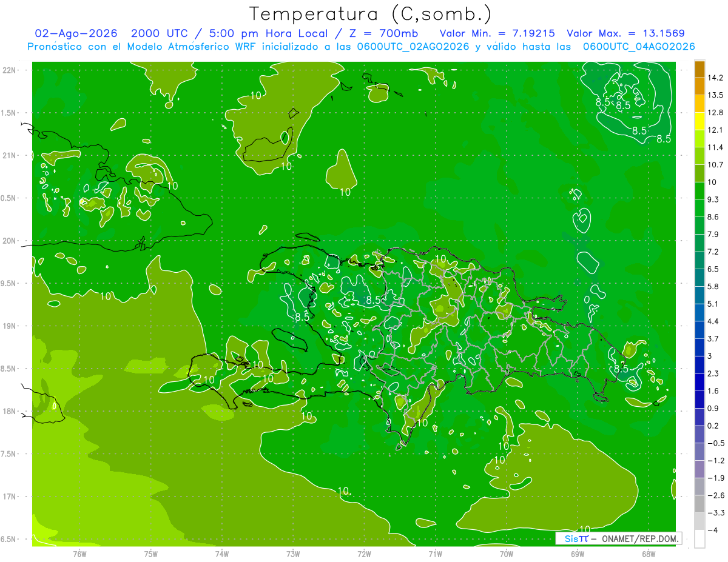Viewport: 728px width, 562px height.
Task: Click the "13.5" color scale value
Action: (x=716, y=95)
